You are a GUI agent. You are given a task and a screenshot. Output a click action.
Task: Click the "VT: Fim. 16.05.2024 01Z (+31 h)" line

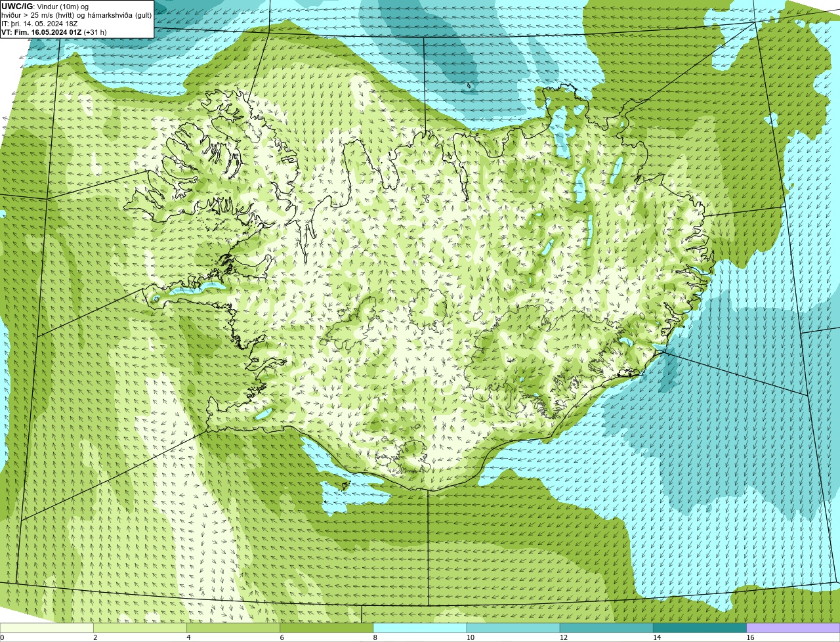54,32
